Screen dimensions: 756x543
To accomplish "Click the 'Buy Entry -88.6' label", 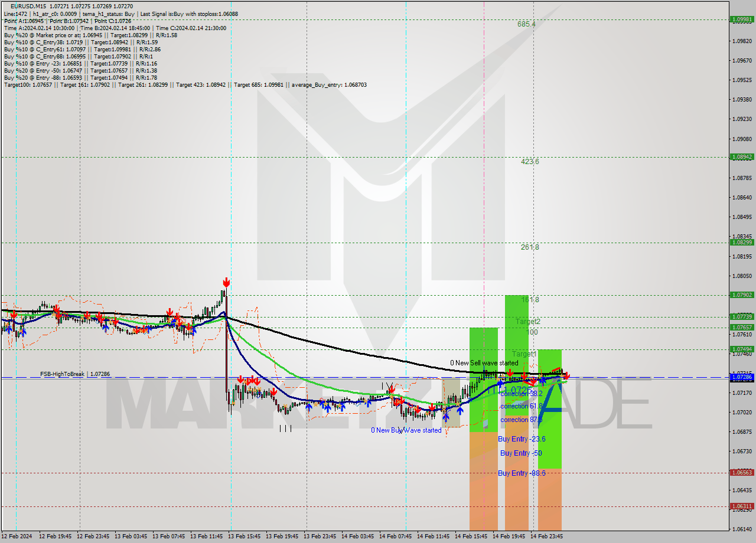I will pos(522,473).
